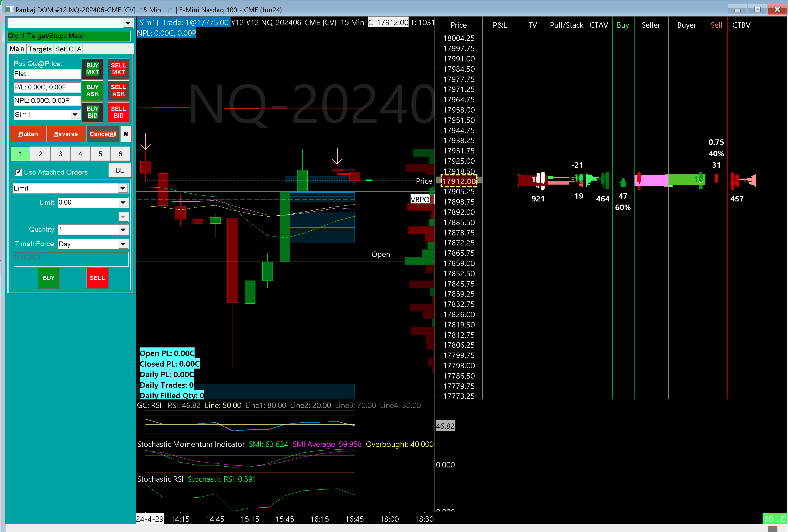Click the Flatten button

[28, 134]
